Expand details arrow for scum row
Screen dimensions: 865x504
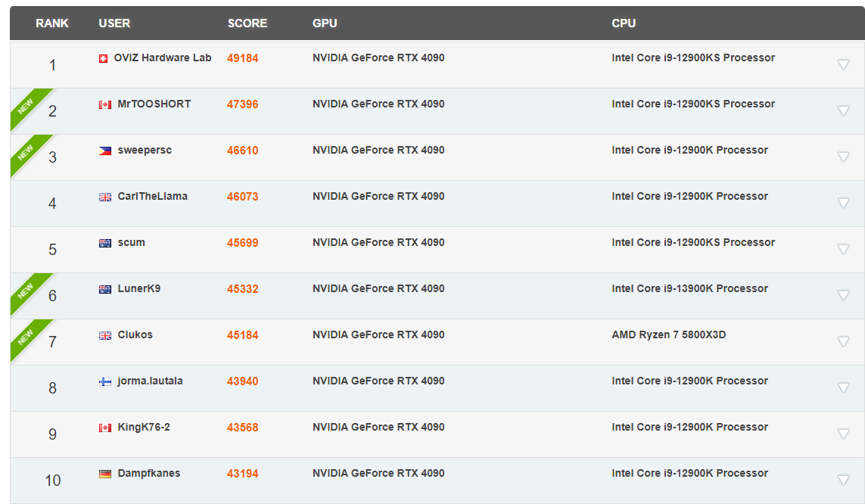(x=843, y=249)
